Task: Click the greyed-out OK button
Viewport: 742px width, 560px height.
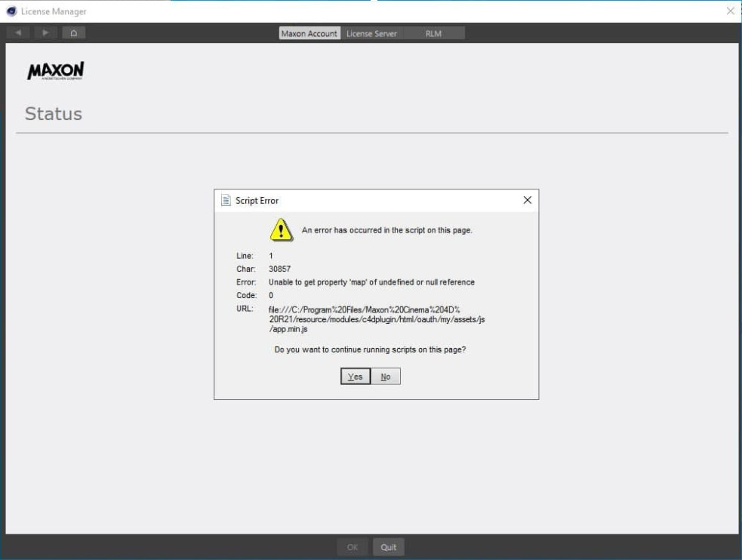Action: [x=353, y=547]
